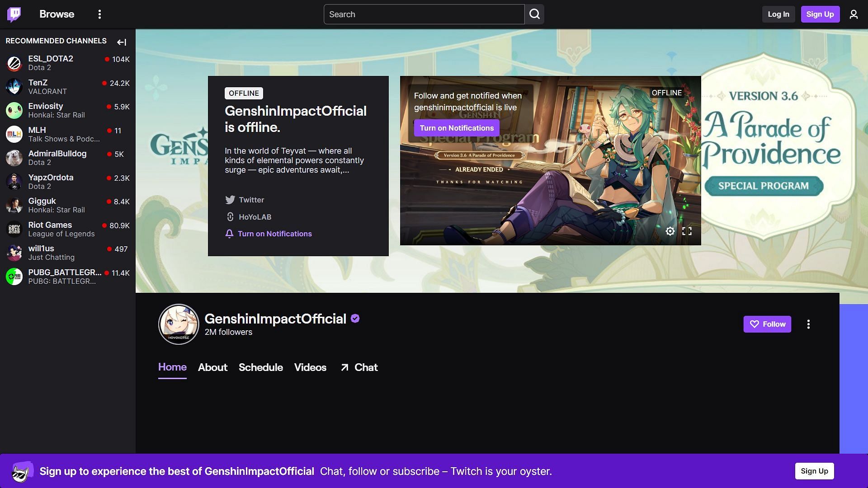Open TenZ channel avatar
The image size is (868, 488).
tap(14, 87)
